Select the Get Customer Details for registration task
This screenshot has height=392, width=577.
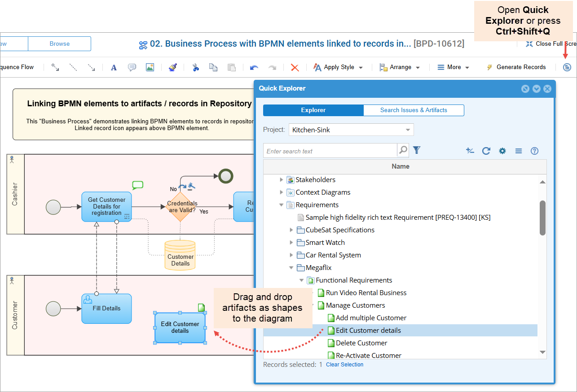(106, 207)
